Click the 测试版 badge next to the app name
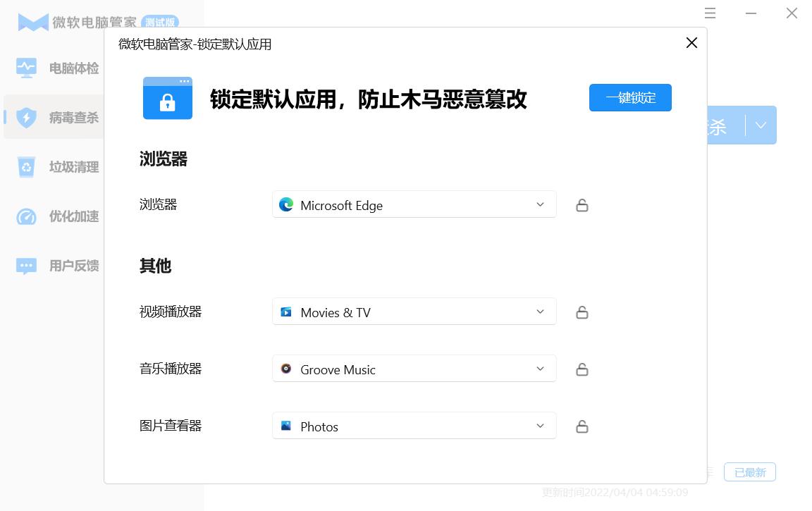The width and height of the screenshot is (812, 511). tap(161, 22)
